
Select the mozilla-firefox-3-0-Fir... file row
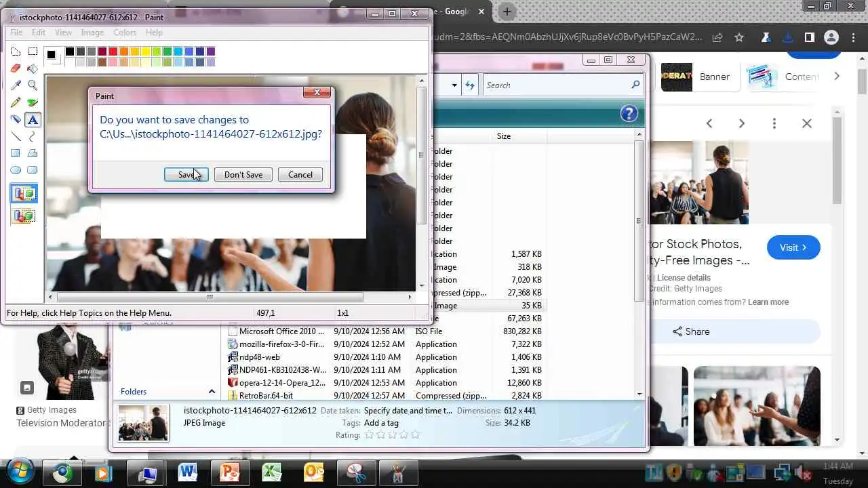coord(384,344)
